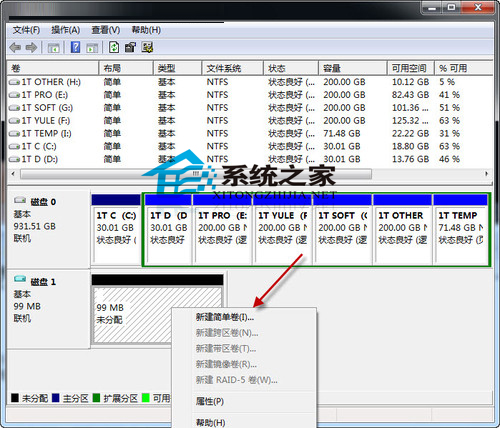
Task: Click the Properties toolbar icon
Action: (x=130, y=47)
